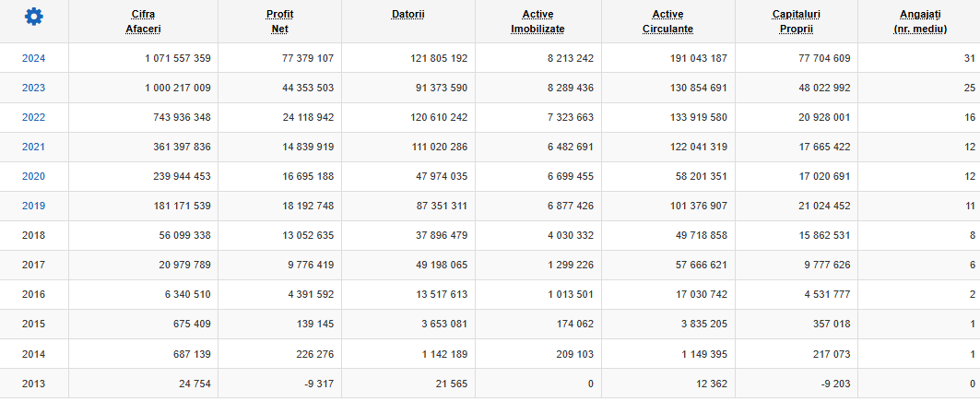
Task: Click the Active Circulante column header
Action: (x=667, y=21)
